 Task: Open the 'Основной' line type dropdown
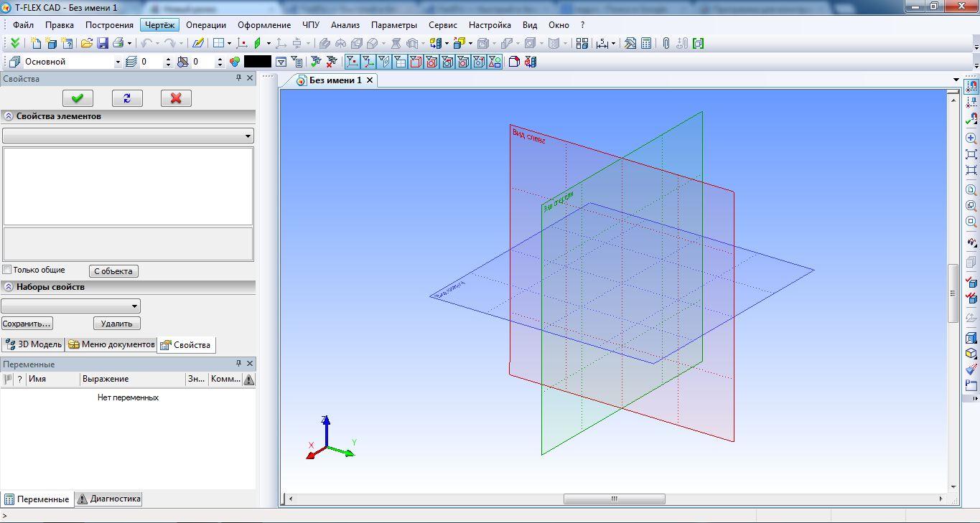pos(118,62)
